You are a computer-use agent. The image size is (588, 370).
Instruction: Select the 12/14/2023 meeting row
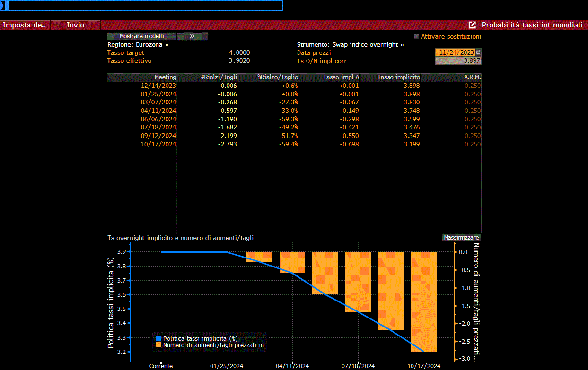pyautogui.click(x=294, y=86)
